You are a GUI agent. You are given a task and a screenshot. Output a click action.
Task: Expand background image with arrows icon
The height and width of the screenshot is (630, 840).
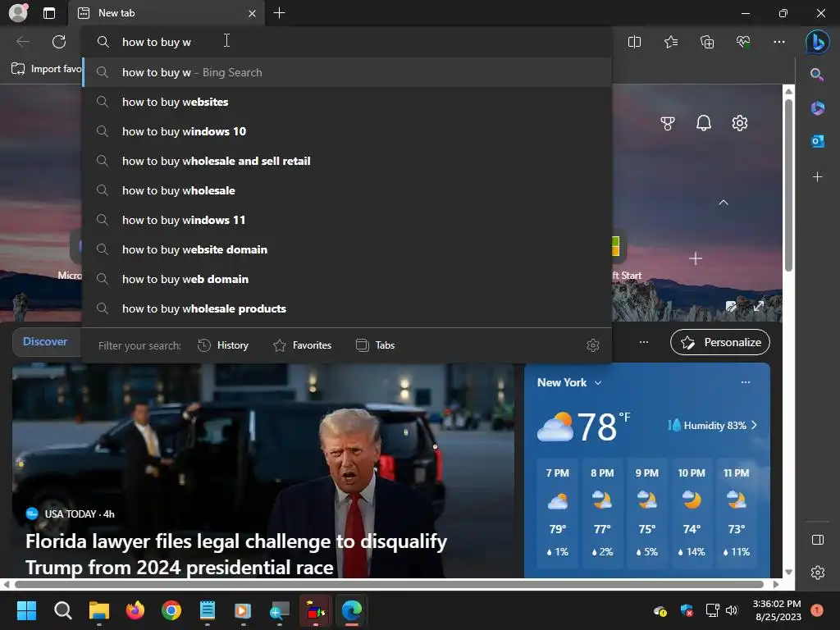coord(759,306)
